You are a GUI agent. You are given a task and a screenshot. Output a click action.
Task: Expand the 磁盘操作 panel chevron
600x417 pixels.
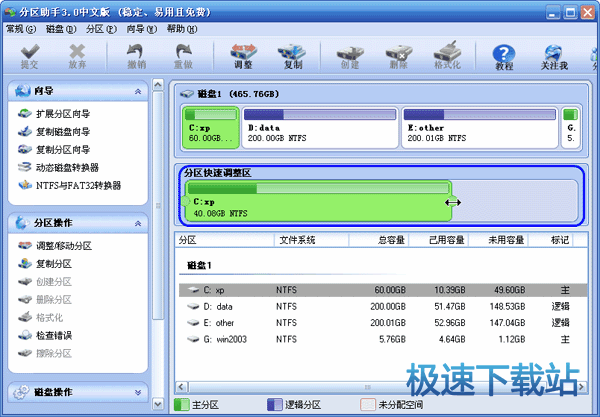point(138,393)
